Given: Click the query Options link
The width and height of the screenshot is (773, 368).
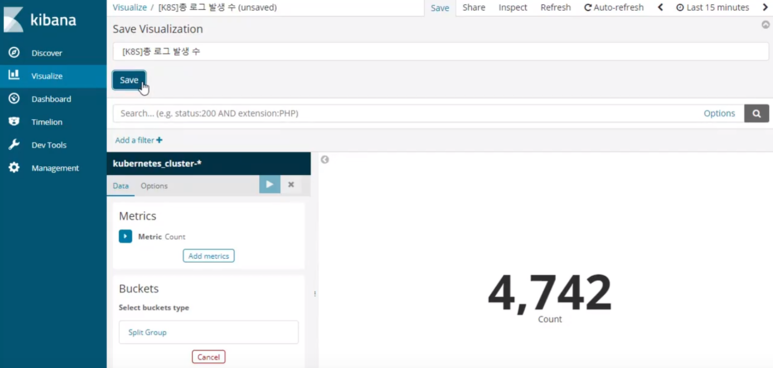Looking at the screenshot, I should pos(719,113).
